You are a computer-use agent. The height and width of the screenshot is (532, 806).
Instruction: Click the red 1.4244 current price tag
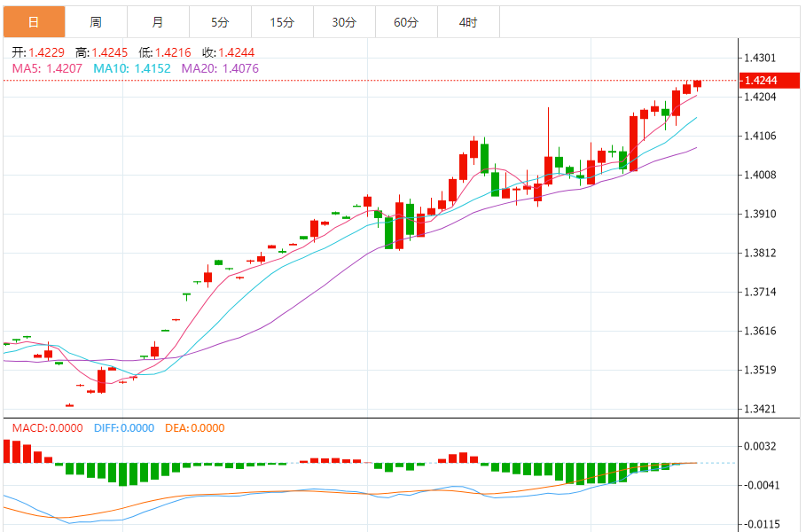pyautogui.click(x=770, y=81)
